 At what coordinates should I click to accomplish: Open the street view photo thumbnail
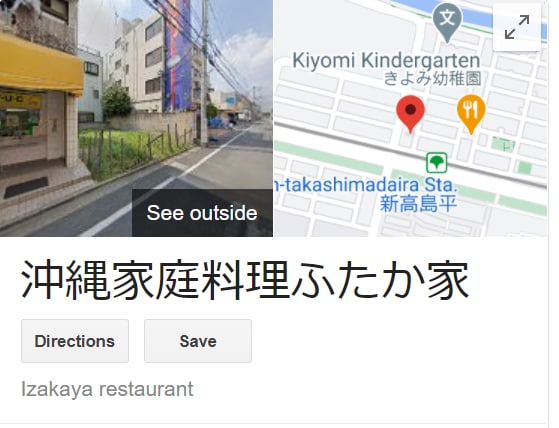[136, 118]
